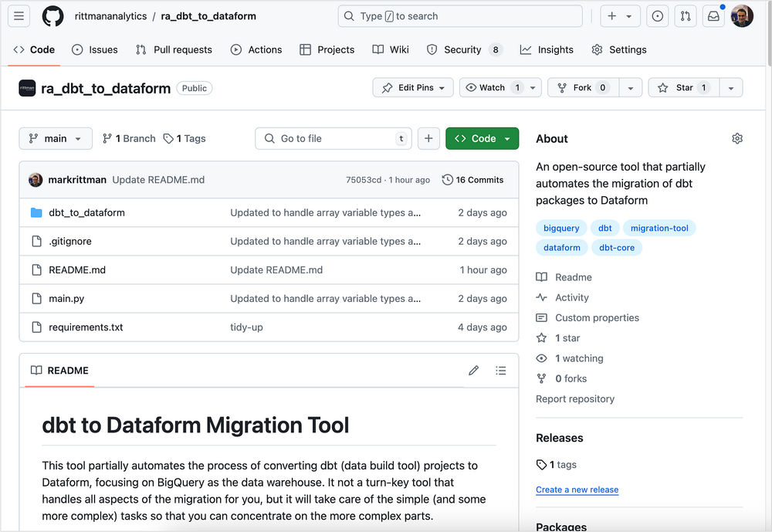
Task: Click the Fork button
Action: [x=583, y=88]
